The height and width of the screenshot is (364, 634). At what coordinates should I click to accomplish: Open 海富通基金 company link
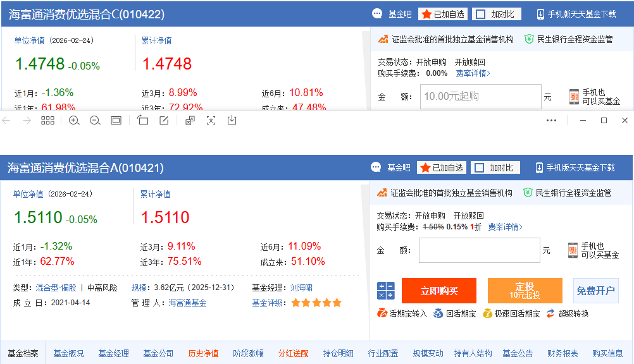(187, 303)
